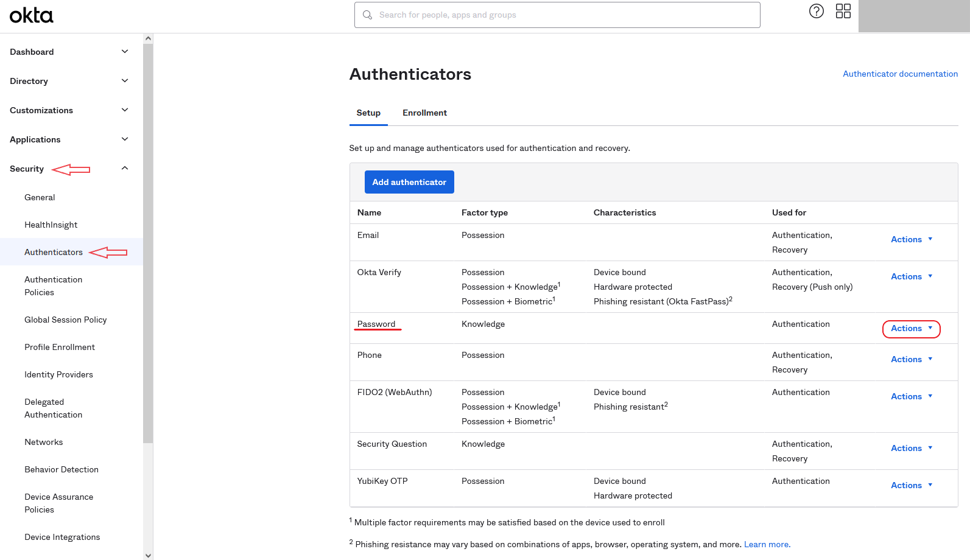Click the user account area in header
The width and height of the screenshot is (970, 560).
914,16
